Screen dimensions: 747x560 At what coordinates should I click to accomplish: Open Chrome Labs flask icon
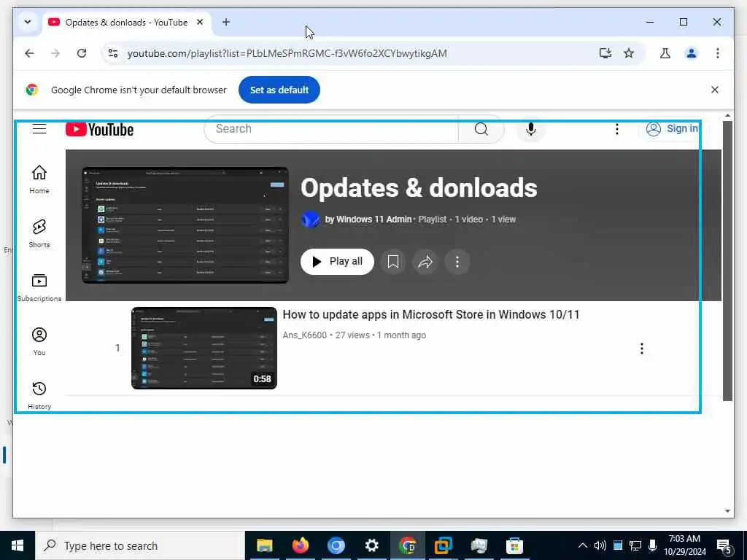pyautogui.click(x=665, y=53)
